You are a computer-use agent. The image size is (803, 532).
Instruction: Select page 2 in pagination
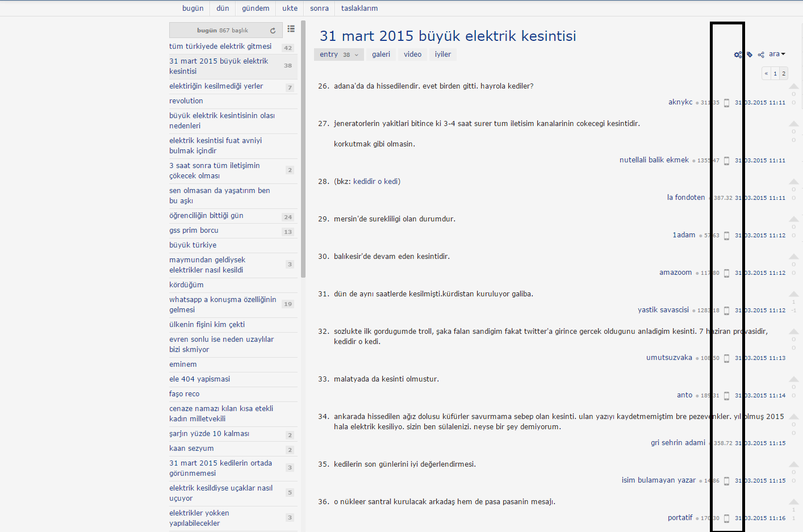784,73
